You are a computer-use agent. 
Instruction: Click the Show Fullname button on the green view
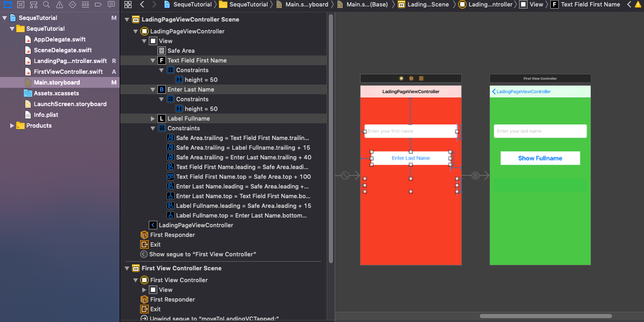[540, 158]
